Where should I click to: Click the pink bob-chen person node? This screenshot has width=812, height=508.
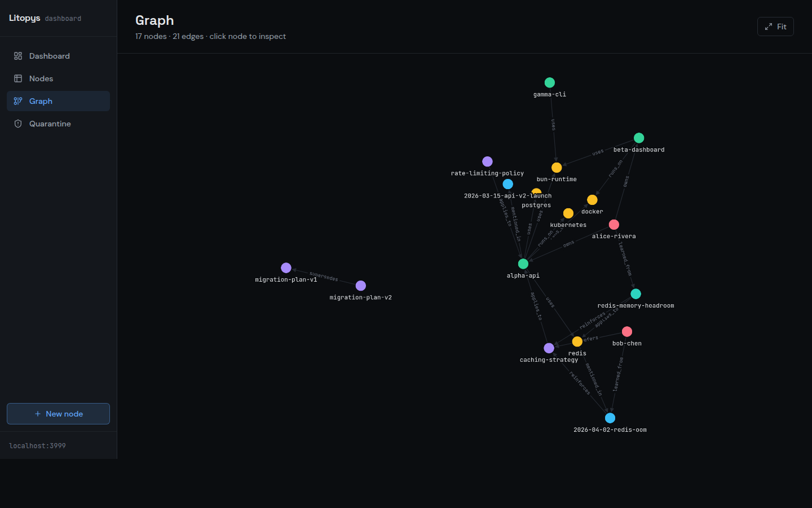click(x=627, y=331)
